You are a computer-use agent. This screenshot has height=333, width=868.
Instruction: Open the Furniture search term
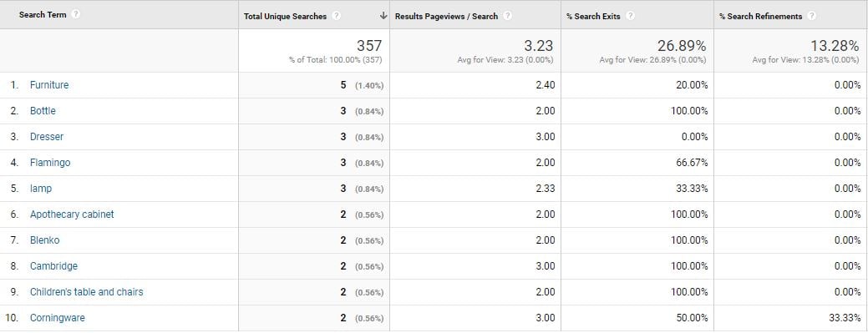(49, 85)
